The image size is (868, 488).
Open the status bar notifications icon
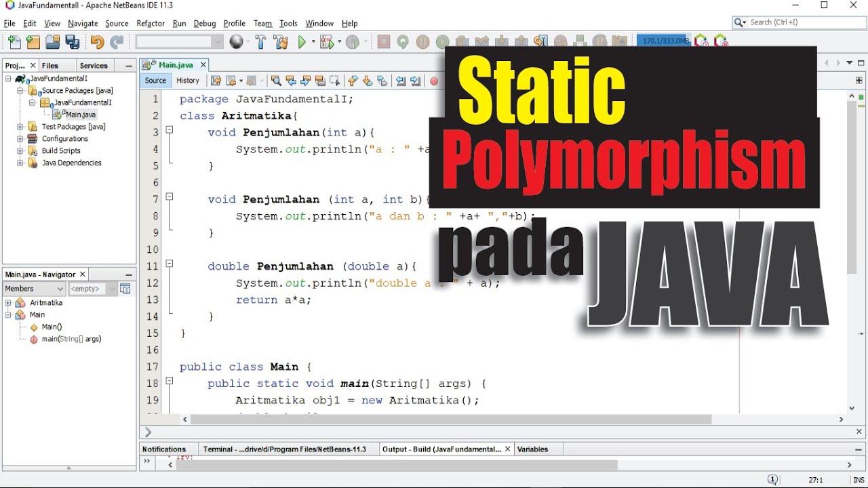click(772, 480)
